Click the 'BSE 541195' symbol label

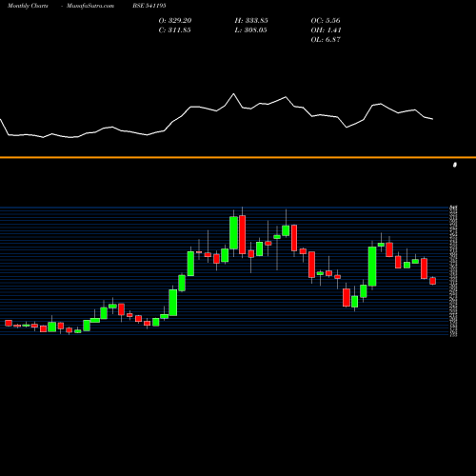(x=149, y=6)
